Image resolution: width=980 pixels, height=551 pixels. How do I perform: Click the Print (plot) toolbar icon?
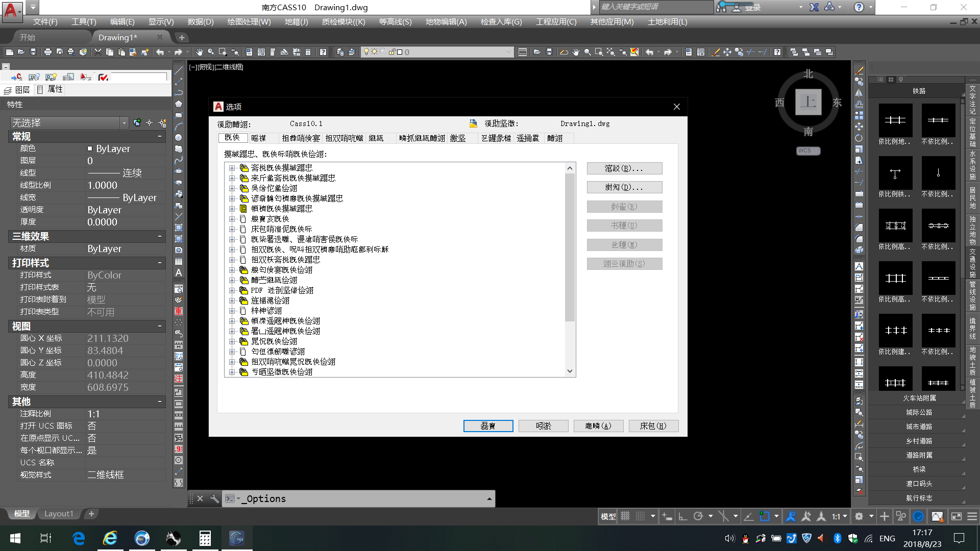pyautogui.click(x=47, y=52)
